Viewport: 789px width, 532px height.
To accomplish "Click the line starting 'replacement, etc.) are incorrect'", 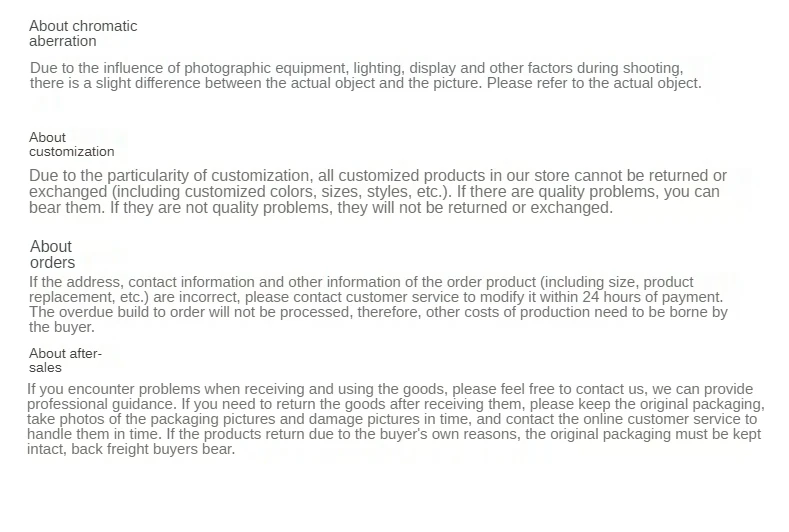I will [x=376, y=297].
